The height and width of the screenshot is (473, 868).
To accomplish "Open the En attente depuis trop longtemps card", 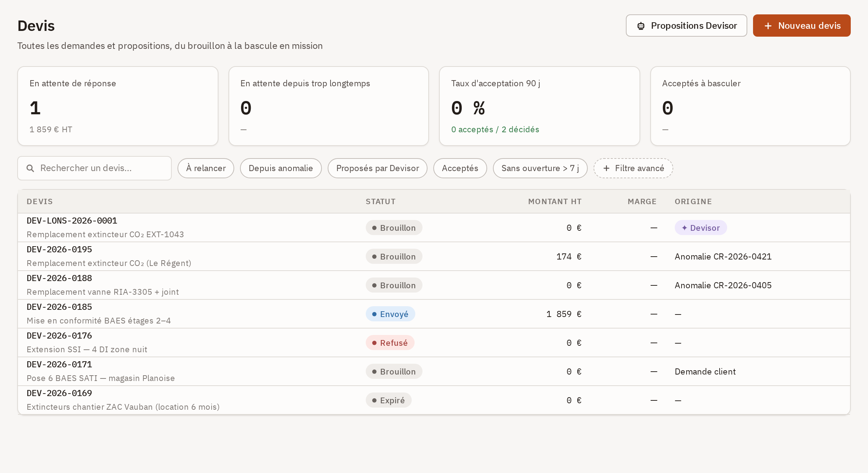I will (329, 106).
